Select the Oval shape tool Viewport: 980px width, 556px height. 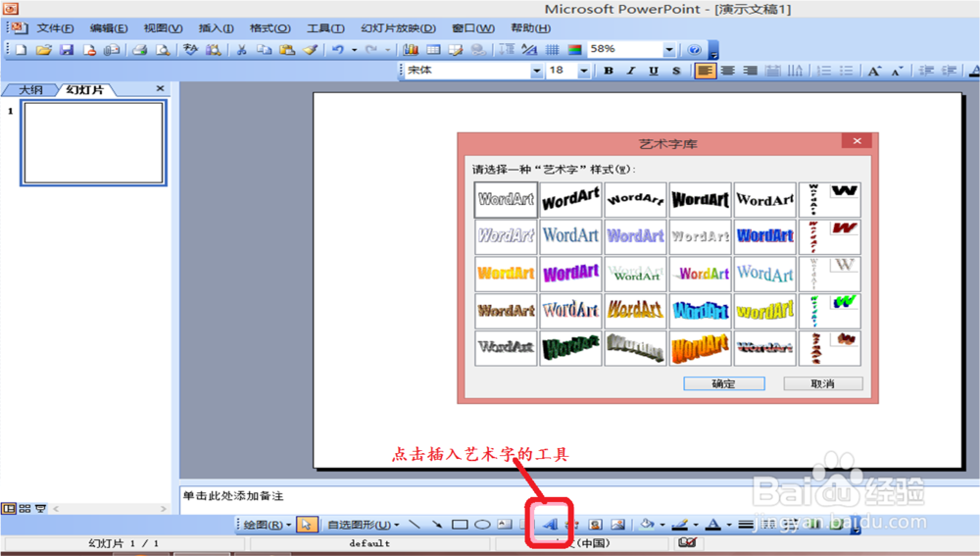tap(482, 524)
